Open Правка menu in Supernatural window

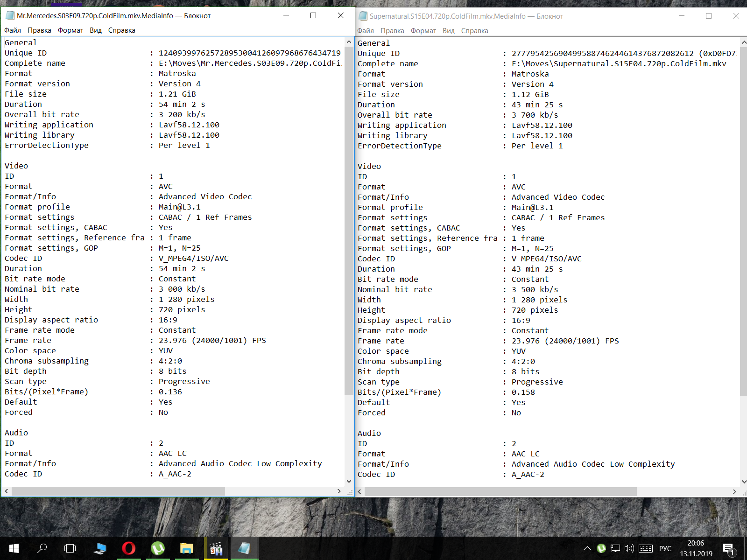click(x=392, y=31)
